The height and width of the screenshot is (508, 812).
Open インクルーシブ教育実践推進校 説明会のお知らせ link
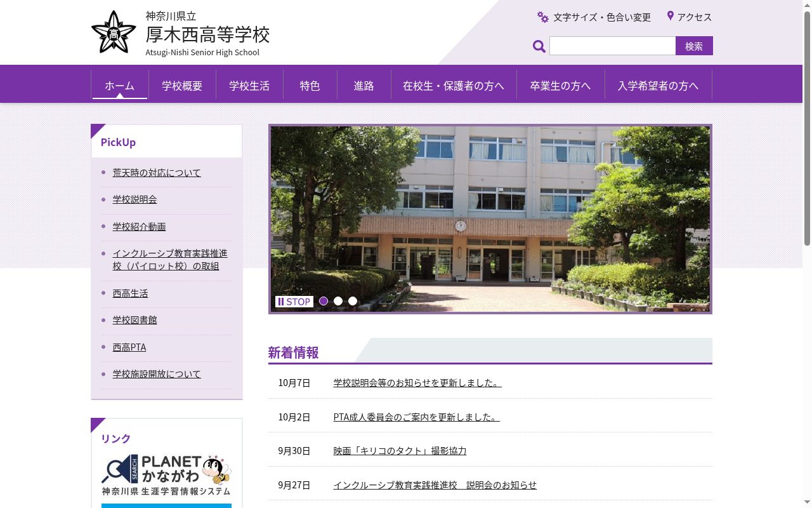point(435,485)
